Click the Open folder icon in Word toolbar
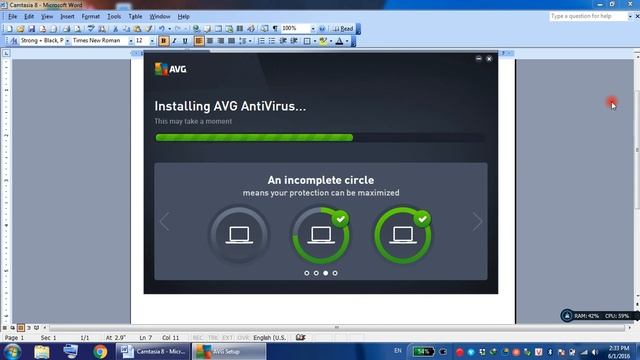This screenshot has height=360, width=640. pyautogui.click(x=20, y=29)
